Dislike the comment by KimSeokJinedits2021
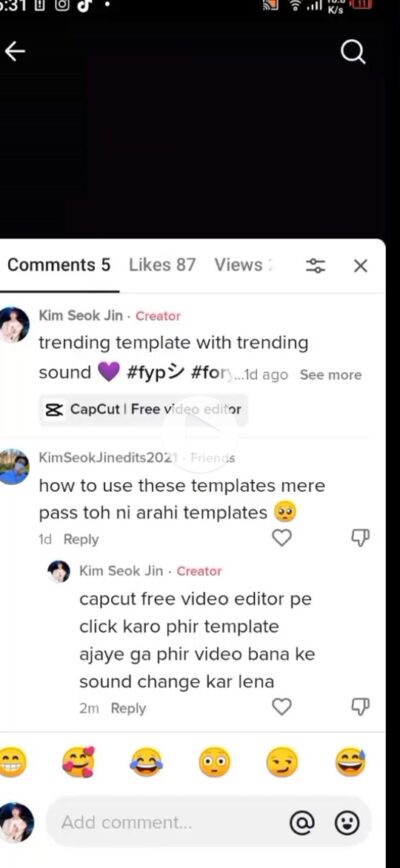400x868 pixels. tap(360, 538)
